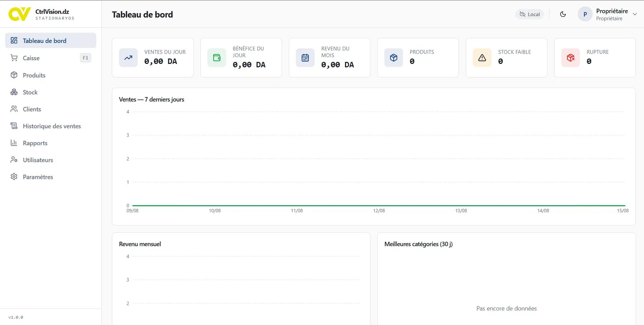
Task: Click the 'STOCK FAIBLE' card label
Action: tap(514, 52)
